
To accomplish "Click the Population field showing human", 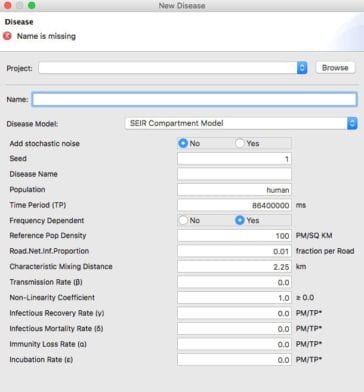I will pyautogui.click(x=234, y=190).
